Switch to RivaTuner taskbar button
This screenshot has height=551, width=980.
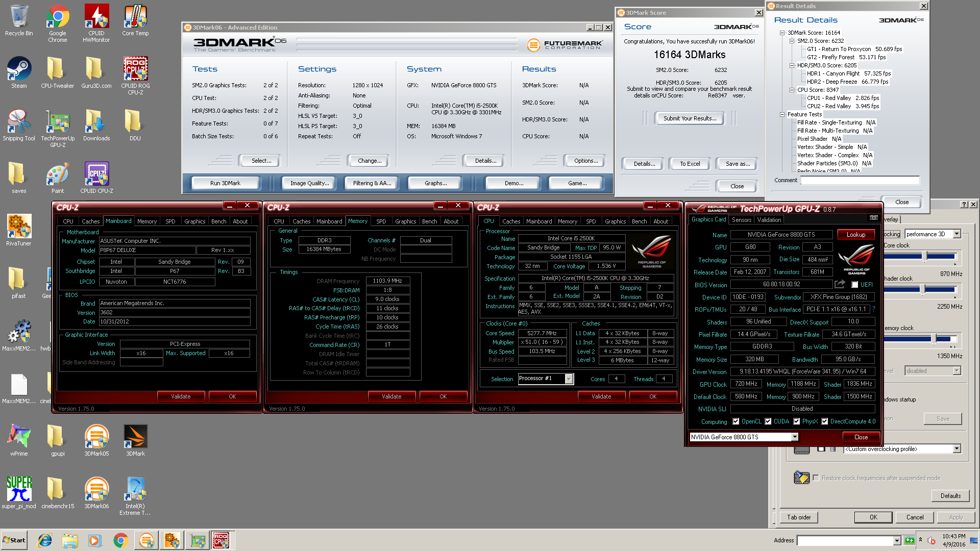(171, 540)
